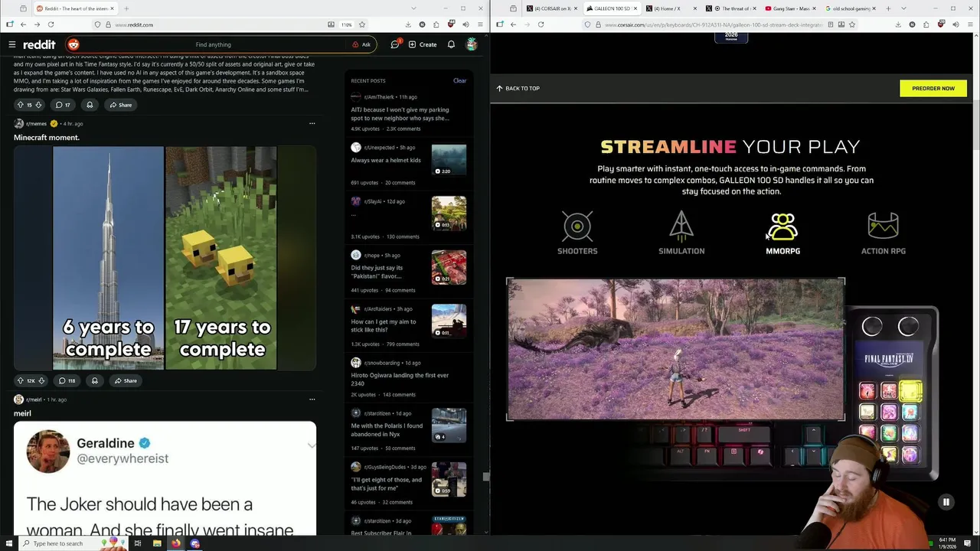Pause the Corsair page video

[x=946, y=502]
